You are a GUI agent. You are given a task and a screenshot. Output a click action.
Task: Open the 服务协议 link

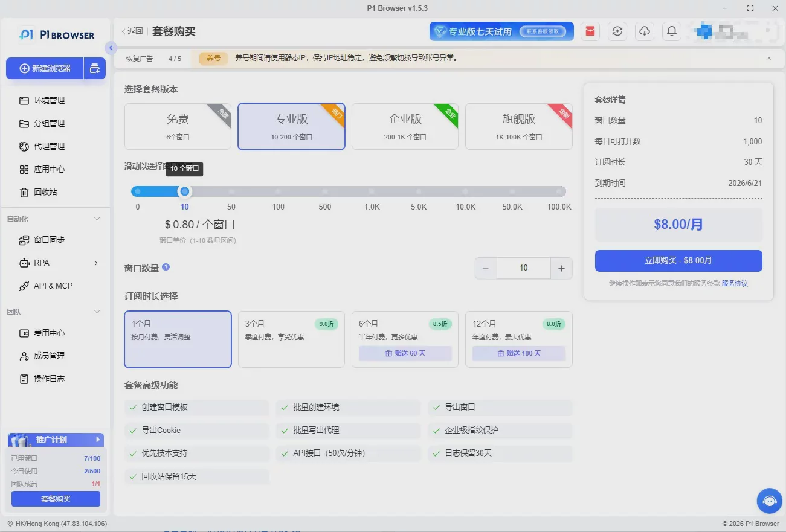pyautogui.click(x=735, y=283)
